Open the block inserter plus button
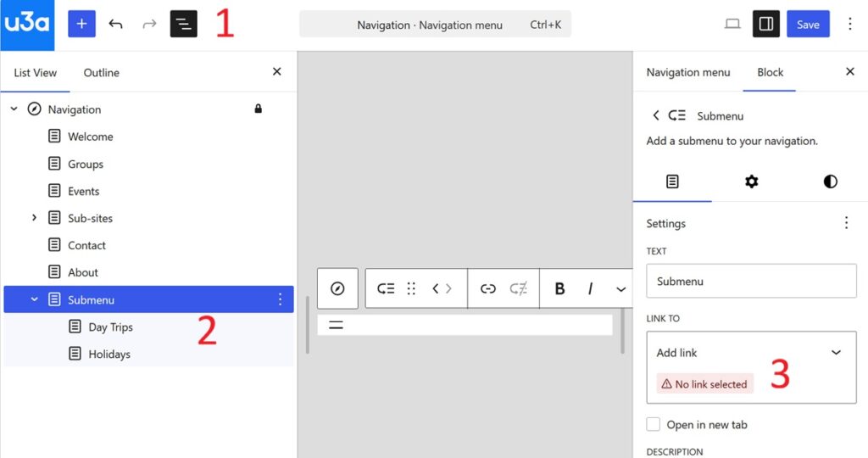This screenshot has height=458, width=868. click(x=81, y=24)
